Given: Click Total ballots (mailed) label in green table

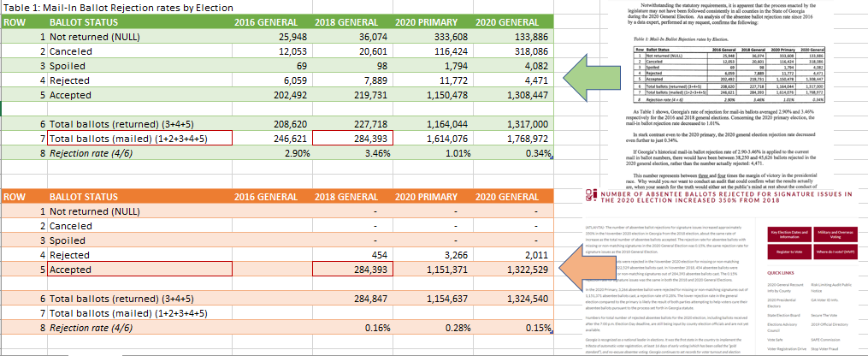Looking at the screenshot, I should (139, 139).
